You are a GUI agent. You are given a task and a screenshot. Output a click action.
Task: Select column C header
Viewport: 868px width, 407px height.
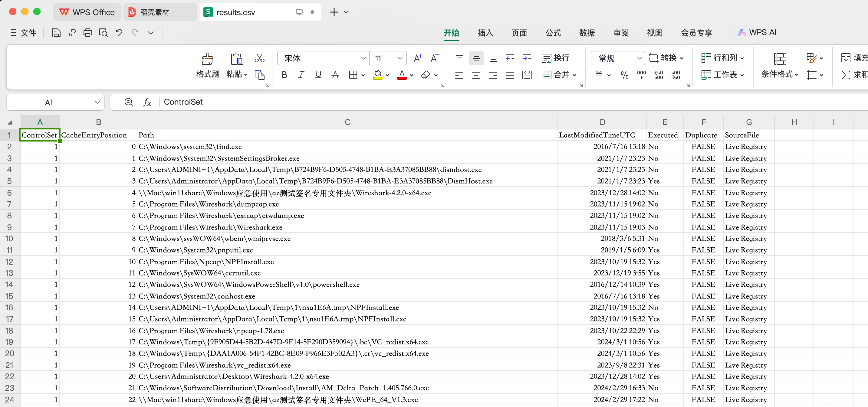[347, 122]
